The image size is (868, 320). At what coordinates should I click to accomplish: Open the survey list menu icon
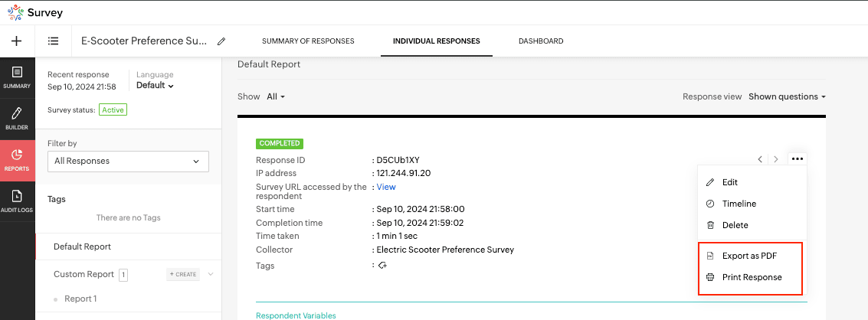point(53,41)
